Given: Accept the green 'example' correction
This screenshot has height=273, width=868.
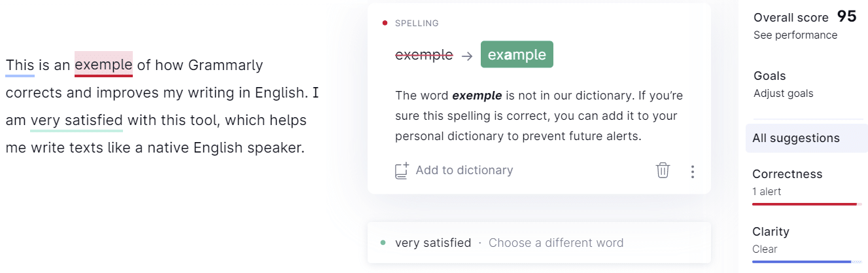Looking at the screenshot, I should (517, 54).
